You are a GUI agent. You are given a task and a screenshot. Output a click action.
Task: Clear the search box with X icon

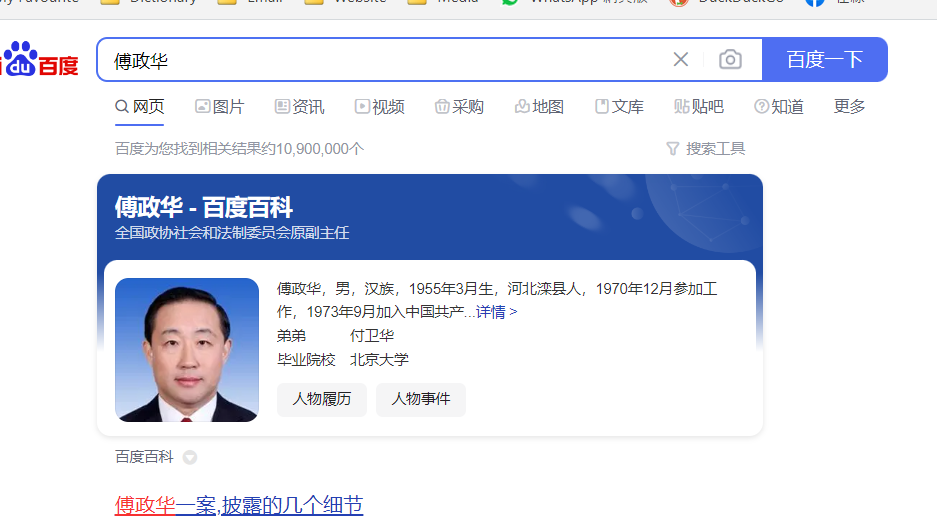click(681, 59)
